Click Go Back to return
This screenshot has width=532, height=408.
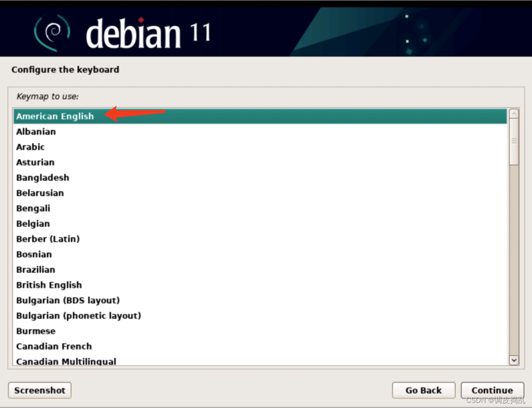click(423, 390)
